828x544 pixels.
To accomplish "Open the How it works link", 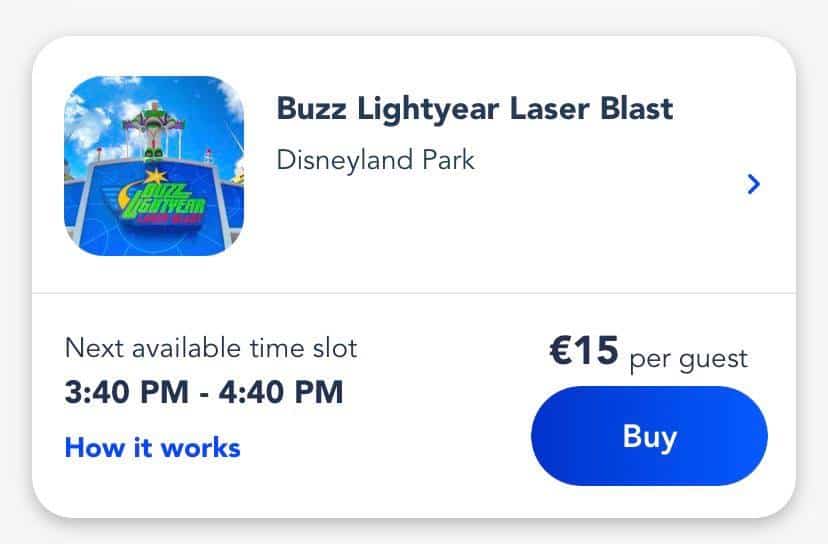I will point(153,448).
